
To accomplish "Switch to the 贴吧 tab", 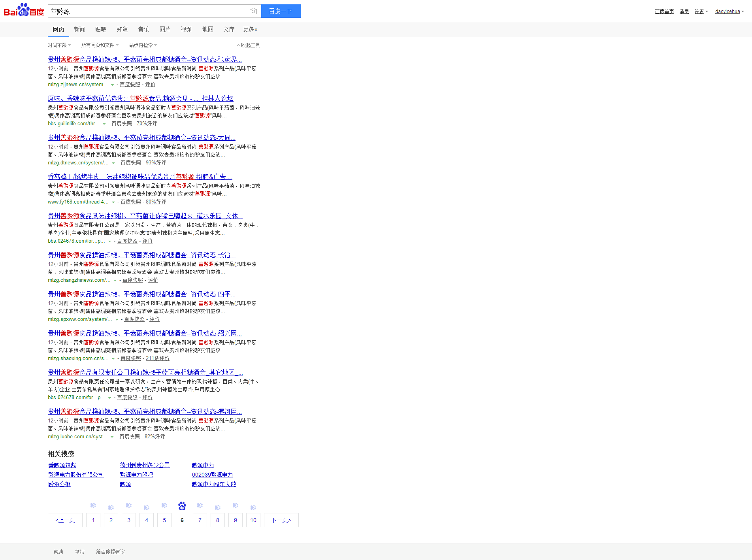I will click(x=101, y=29).
